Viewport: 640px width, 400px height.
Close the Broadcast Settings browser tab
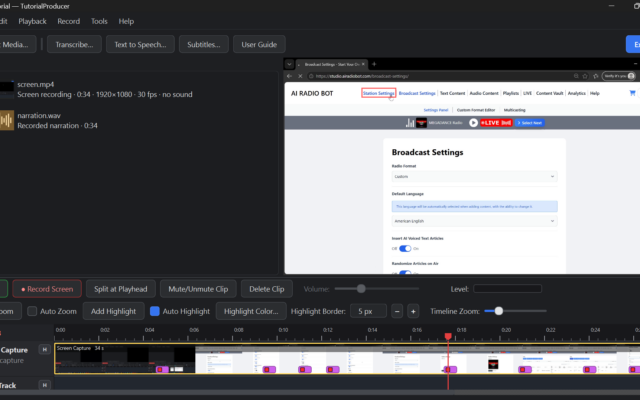(363, 64)
